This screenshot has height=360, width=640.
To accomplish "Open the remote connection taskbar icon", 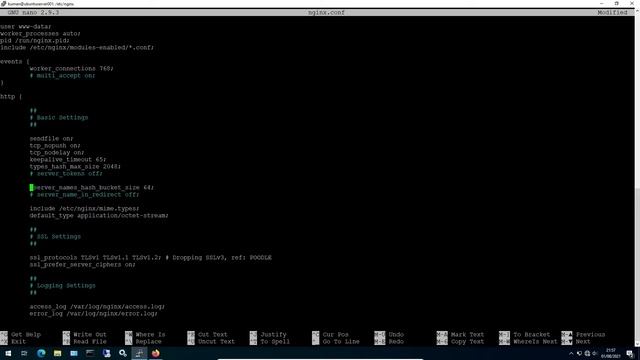I will (107, 353).
